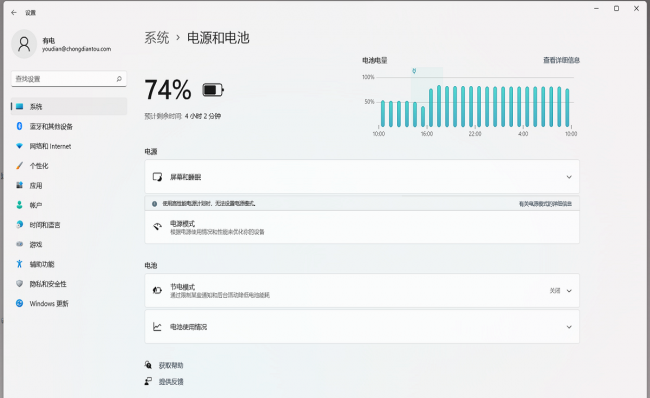Viewport: 650px width, 398px height.
Task: Click the battery icon beside 74%
Action: pyautogui.click(x=213, y=90)
